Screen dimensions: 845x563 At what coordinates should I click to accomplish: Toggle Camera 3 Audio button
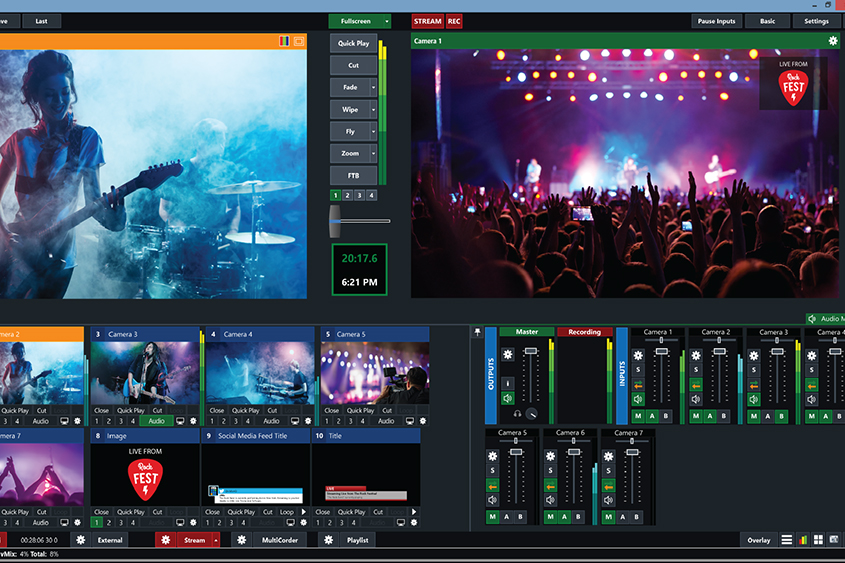click(156, 421)
